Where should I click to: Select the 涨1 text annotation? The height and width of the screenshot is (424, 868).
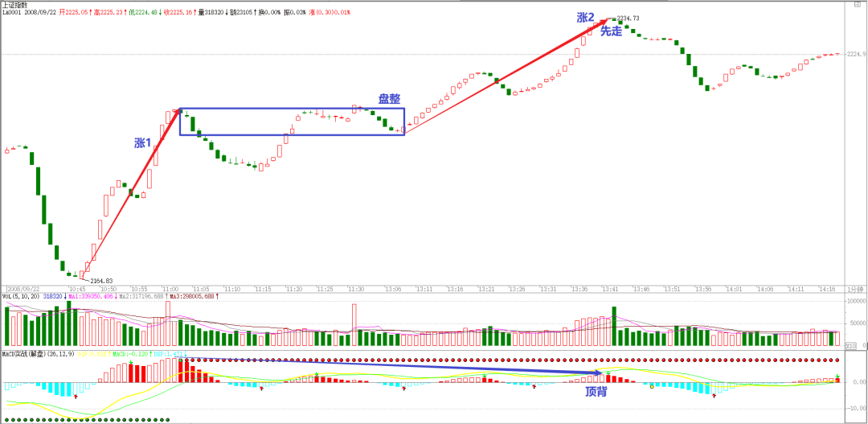(x=142, y=142)
